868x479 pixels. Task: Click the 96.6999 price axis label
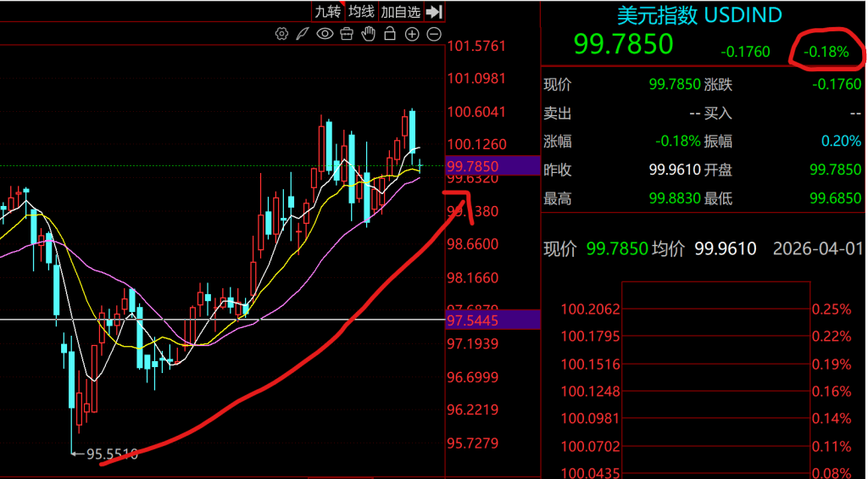point(473,377)
